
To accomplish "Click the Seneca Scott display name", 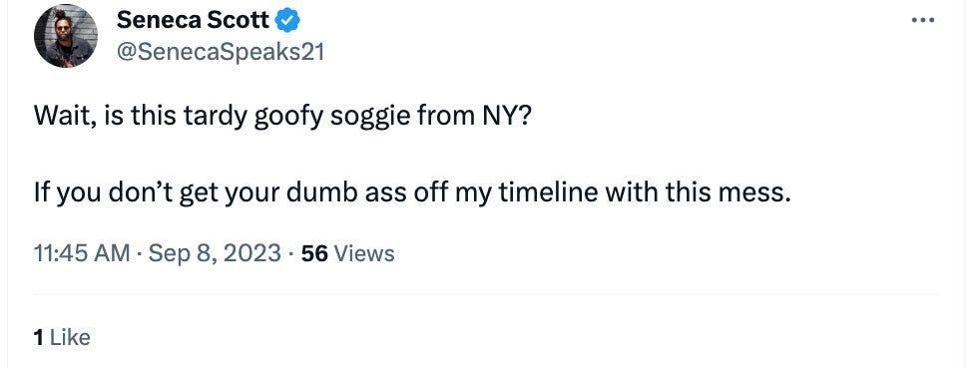I will (194, 21).
